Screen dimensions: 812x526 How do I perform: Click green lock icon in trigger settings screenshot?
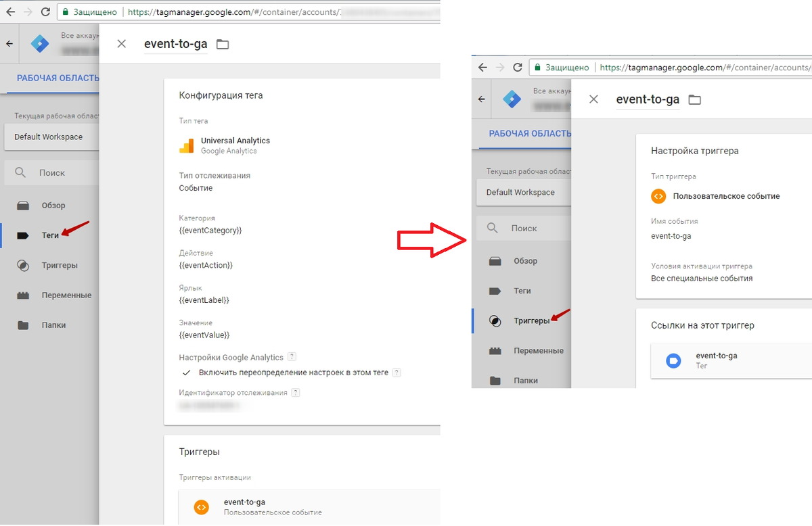pyautogui.click(x=537, y=68)
